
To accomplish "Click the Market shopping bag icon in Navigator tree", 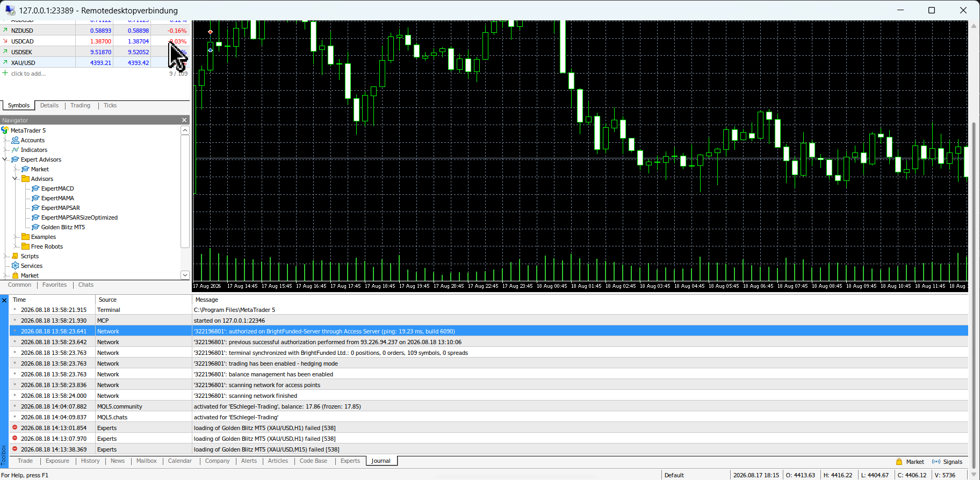I will point(15,275).
